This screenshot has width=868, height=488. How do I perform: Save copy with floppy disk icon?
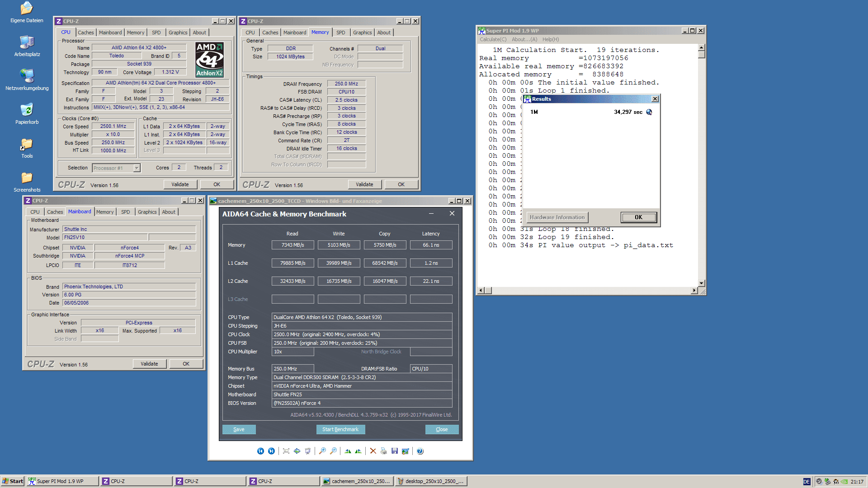(395, 451)
